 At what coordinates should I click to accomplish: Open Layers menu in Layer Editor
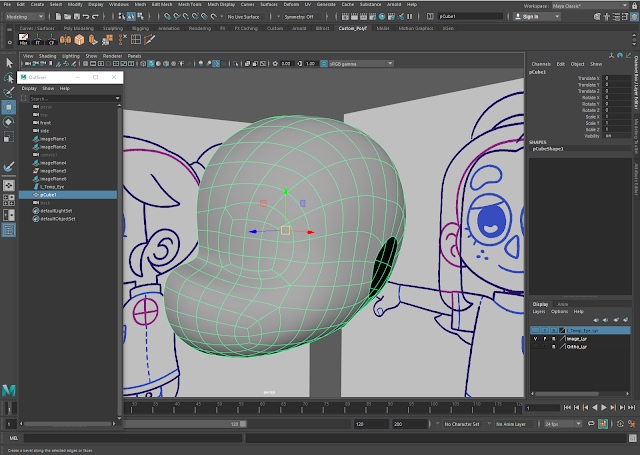click(539, 311)
